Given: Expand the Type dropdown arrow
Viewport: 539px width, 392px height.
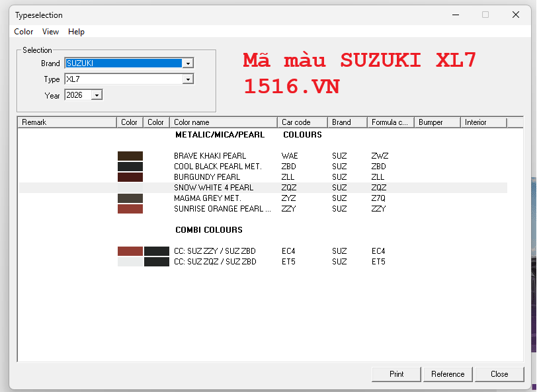Looking at the screenshot, I should click(x=188, y=79).
